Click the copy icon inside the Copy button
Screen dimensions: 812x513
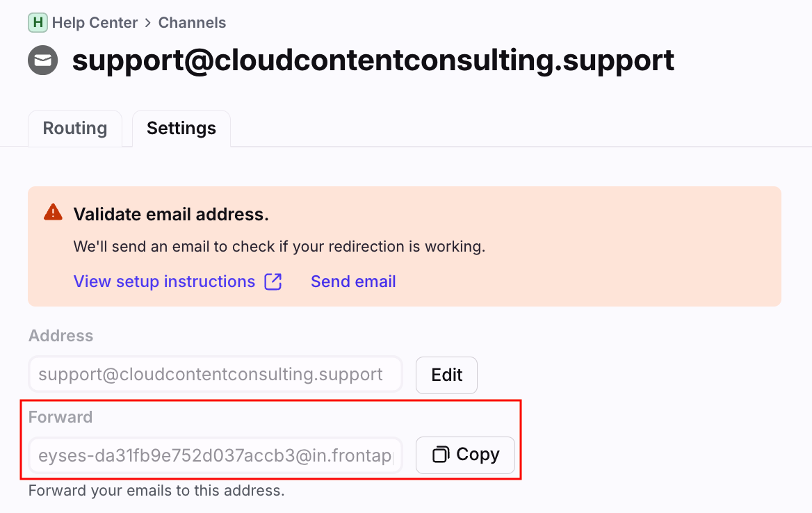(441, 455)
